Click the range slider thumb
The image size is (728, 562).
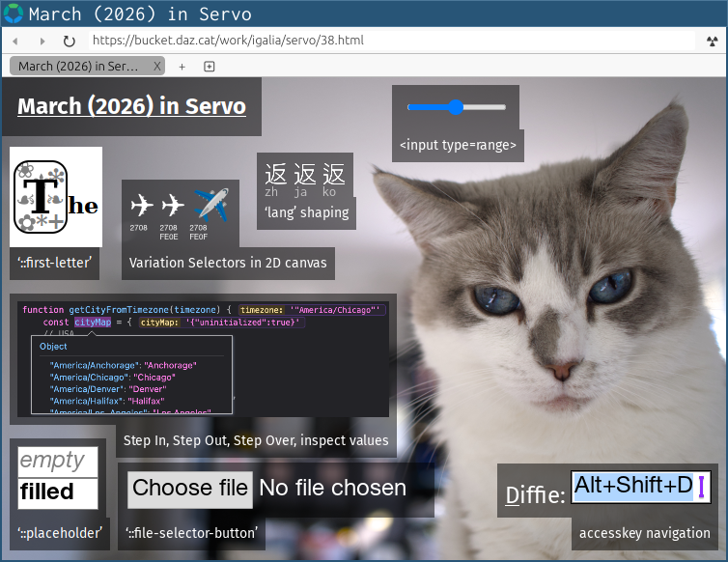456,107
